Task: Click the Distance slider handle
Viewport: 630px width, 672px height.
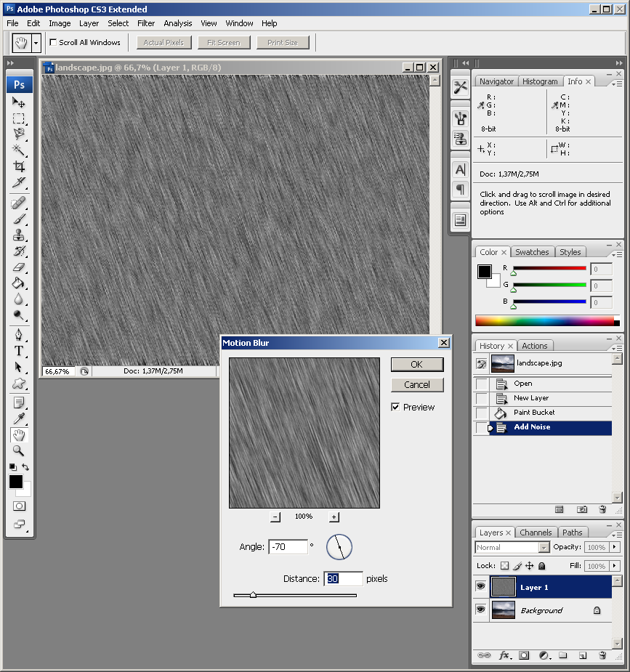Action: [253, 595]
